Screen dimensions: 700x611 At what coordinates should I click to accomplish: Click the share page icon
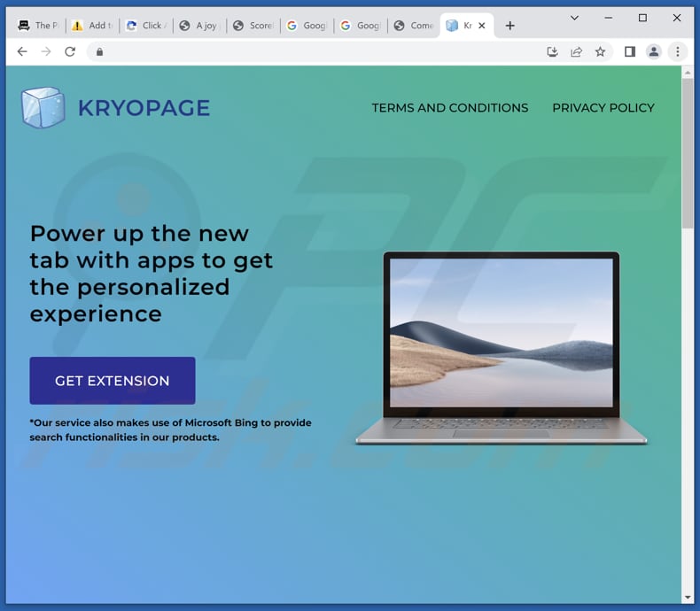[576, 51]
